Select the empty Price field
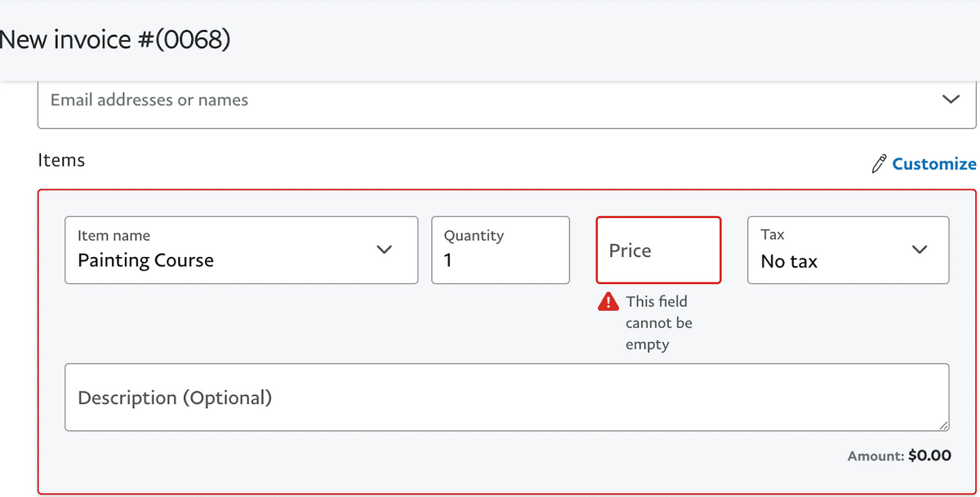This screenshot has height=497, width=980. tap(658, 251)
